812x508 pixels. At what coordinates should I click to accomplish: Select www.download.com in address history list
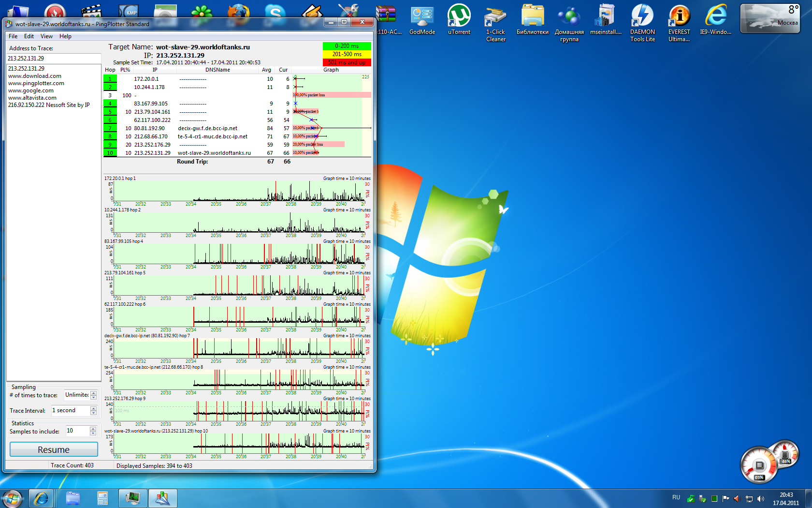point(35,76)
